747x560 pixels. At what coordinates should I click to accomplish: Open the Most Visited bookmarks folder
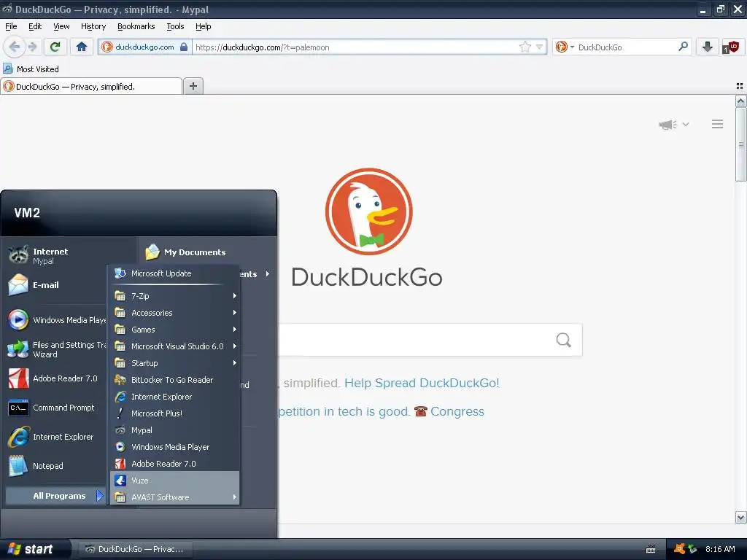[31, 69]
